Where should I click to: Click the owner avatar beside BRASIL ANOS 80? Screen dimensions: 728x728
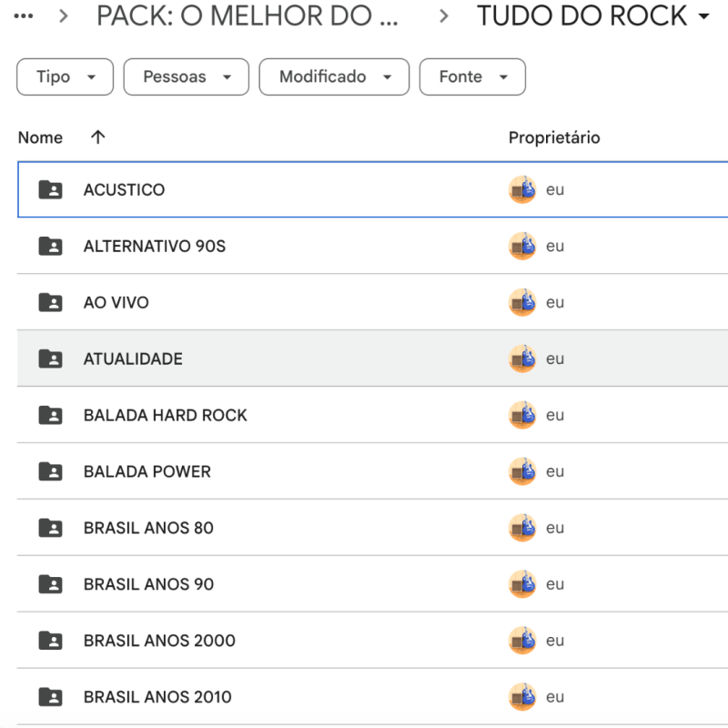523,528
